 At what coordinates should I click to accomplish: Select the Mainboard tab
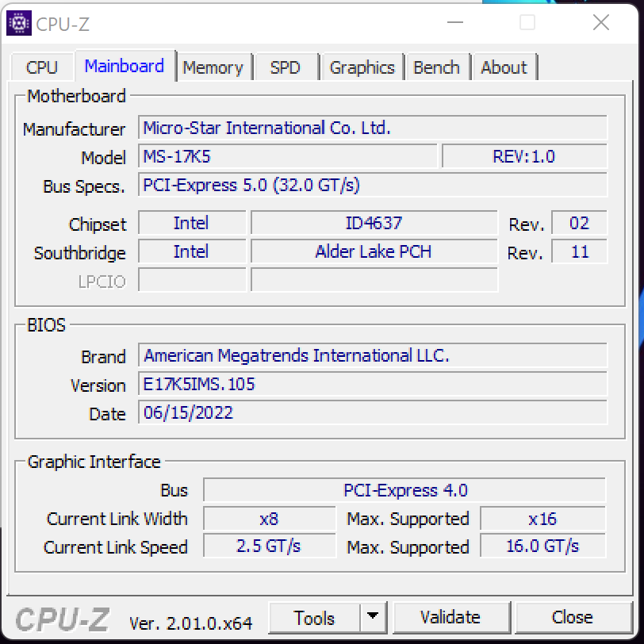pos(124,66)
